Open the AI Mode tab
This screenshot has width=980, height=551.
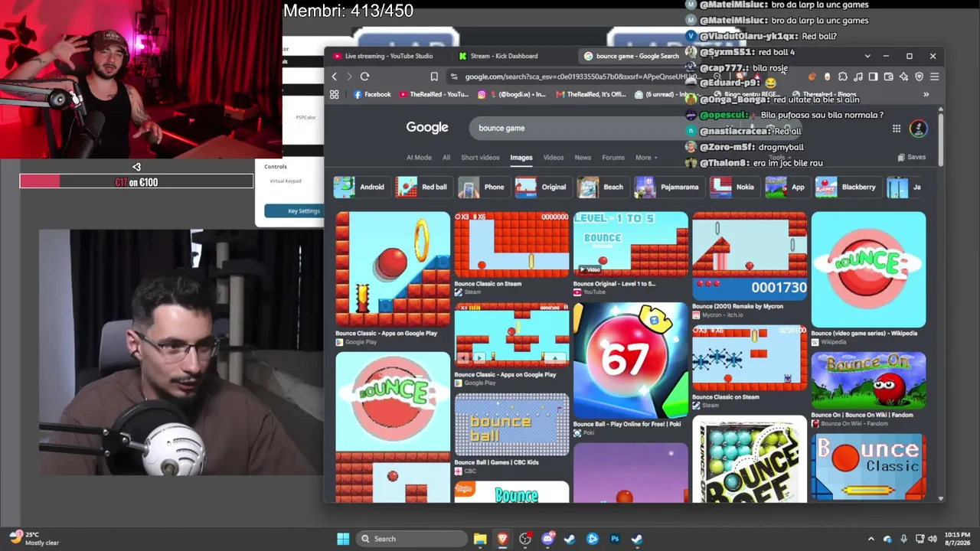click(x=419, y=158)
